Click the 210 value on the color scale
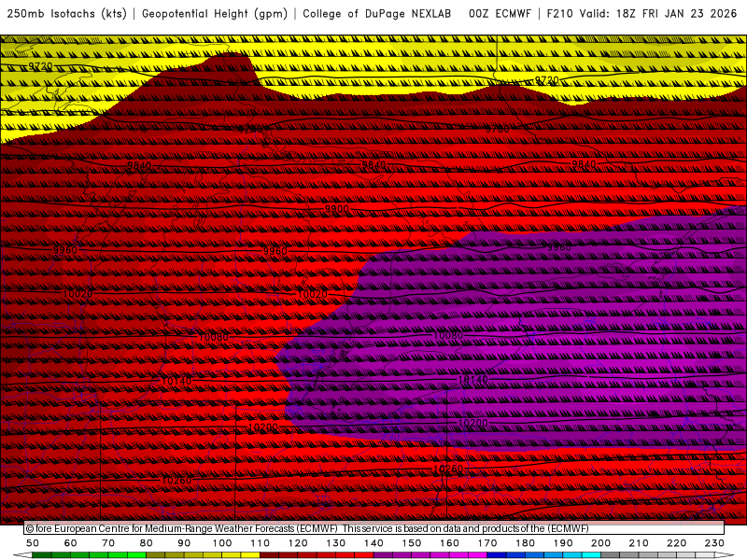The image size is (747, 560). [x=639, y=543]
